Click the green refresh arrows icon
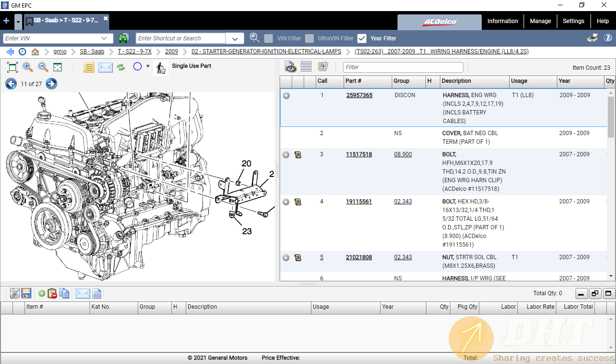 (x=121, y=67)
